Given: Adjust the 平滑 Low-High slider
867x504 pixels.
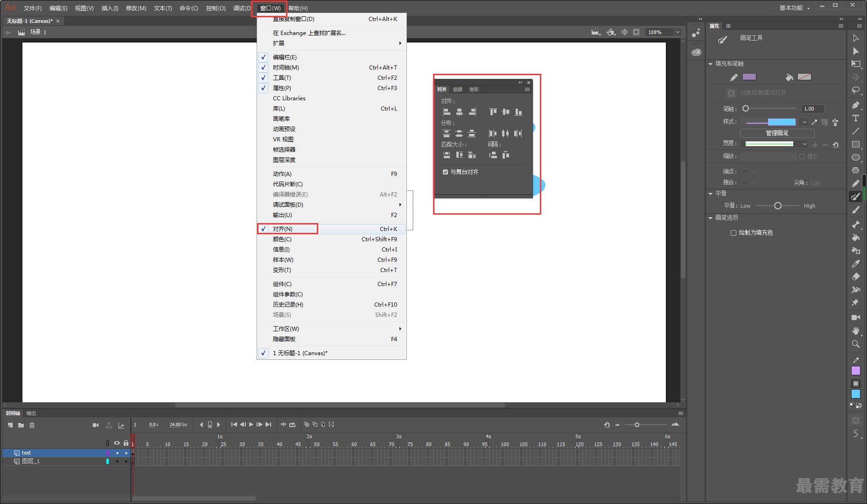Looking at the screenshot, I should [777, 206].
